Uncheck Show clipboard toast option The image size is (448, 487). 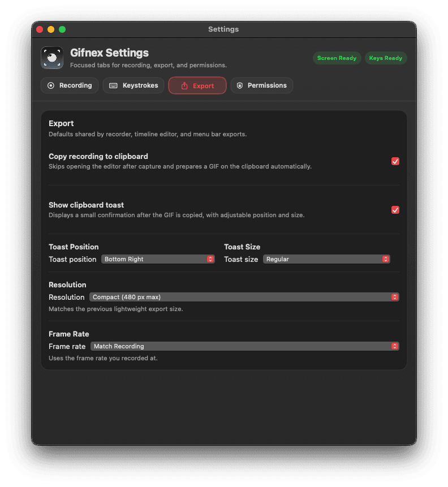(395, 210)
